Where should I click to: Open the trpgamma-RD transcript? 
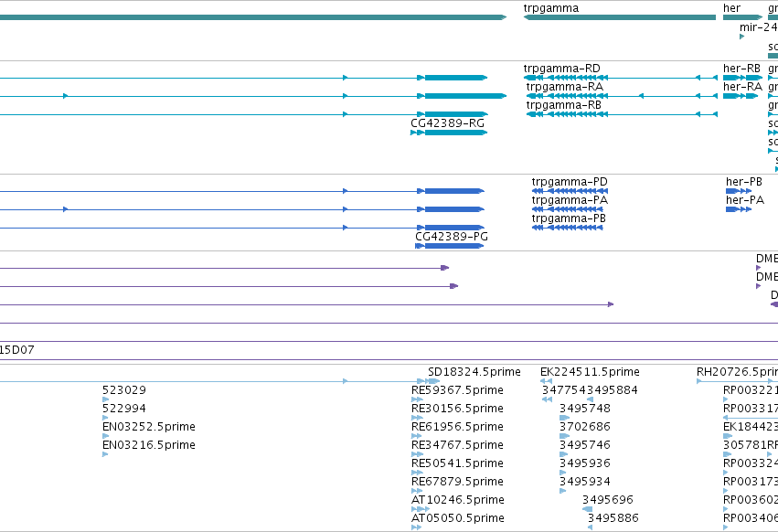tap(620, 78)
